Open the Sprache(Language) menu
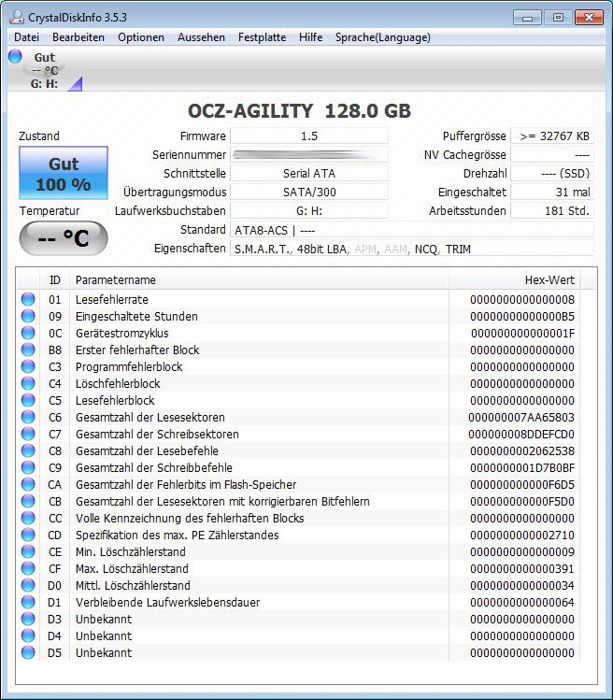 tap(382, 37)
